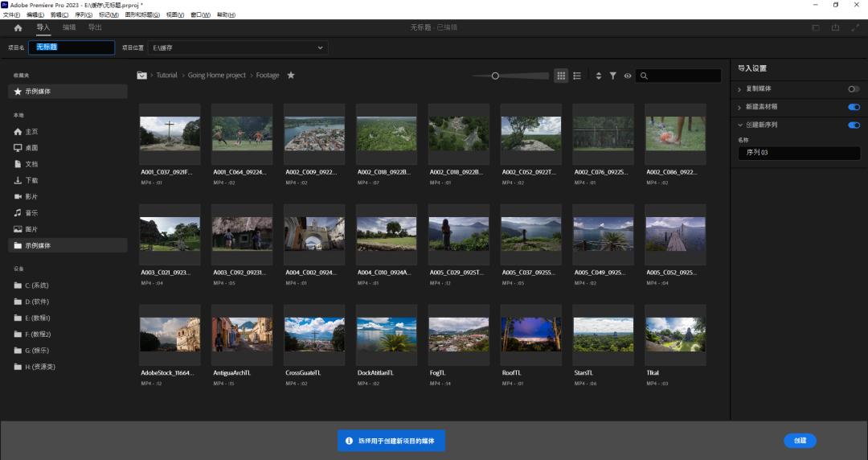This screenshot has width=868, height=460.
Task: Toggle the eye visibility icon beside search
Action: click(627, 76)
